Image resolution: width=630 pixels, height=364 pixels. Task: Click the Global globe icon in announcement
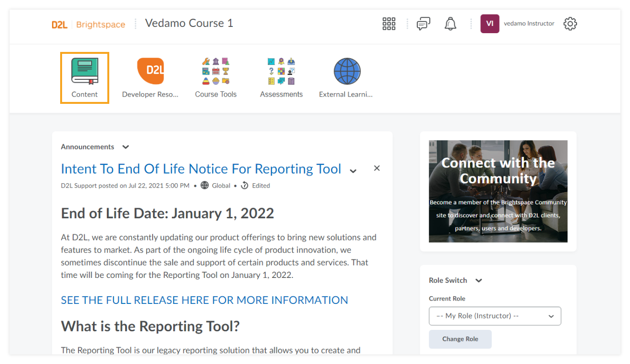pyautogui.click(x=205, y=186)
